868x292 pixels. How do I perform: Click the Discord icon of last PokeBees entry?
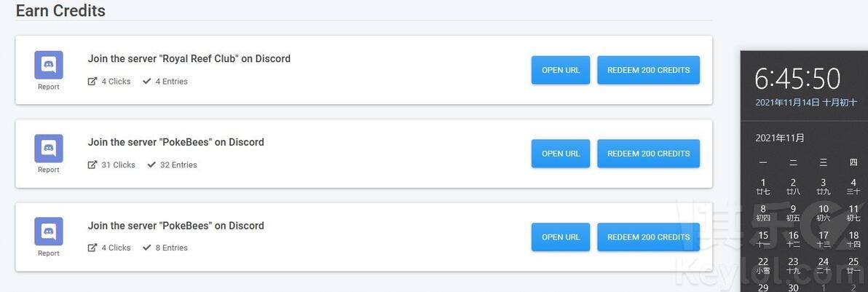coord(49,232)
